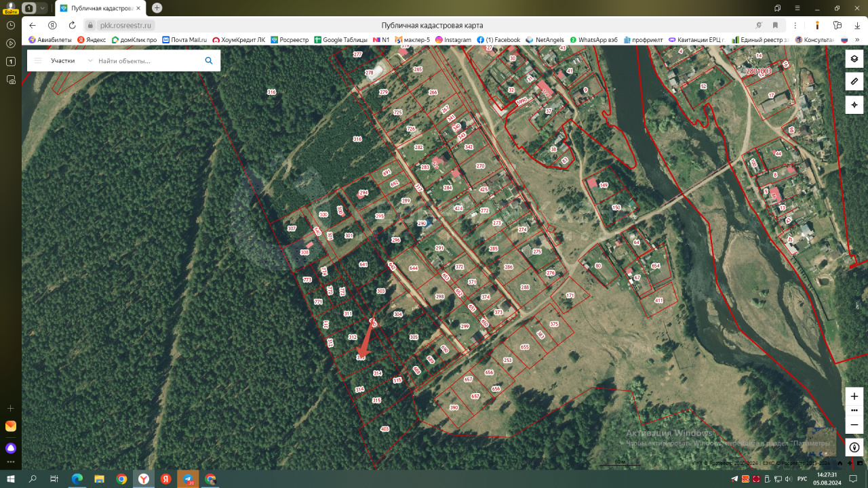Image resolution: width=868 pixels, height=488 pixels.
Task: Switch to 'Публичная кадастровая карта' tab
Action: (102, 8)
